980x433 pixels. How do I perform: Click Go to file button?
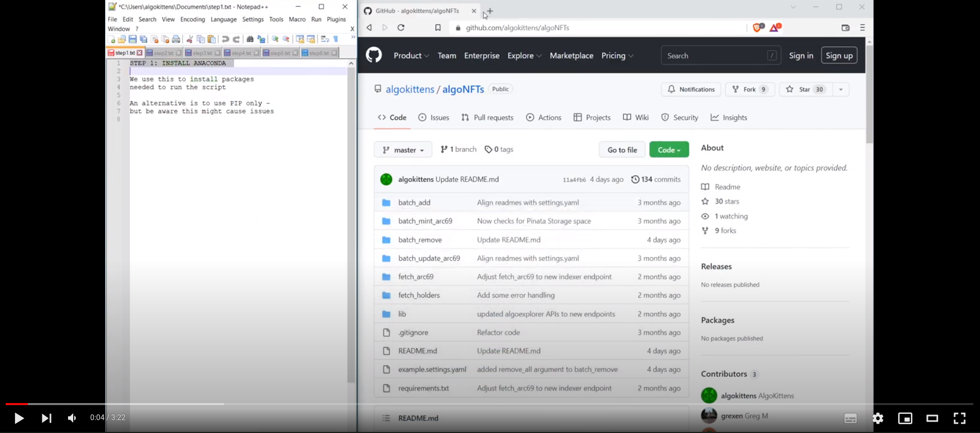point(622,150)
